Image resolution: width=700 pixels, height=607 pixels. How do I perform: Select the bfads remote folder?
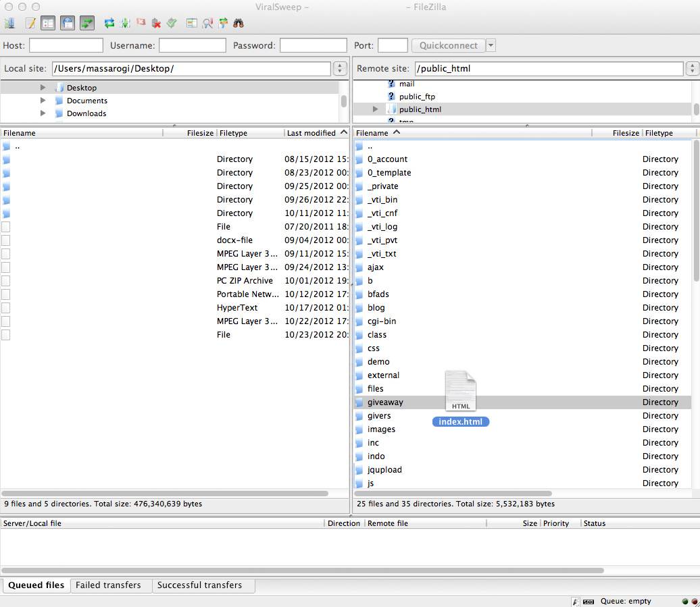(522, 294)
